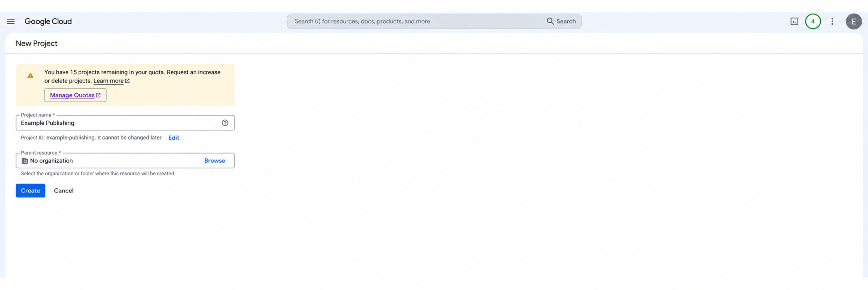Click the organization building icon in Parent resource

click(x=25, y=161)
